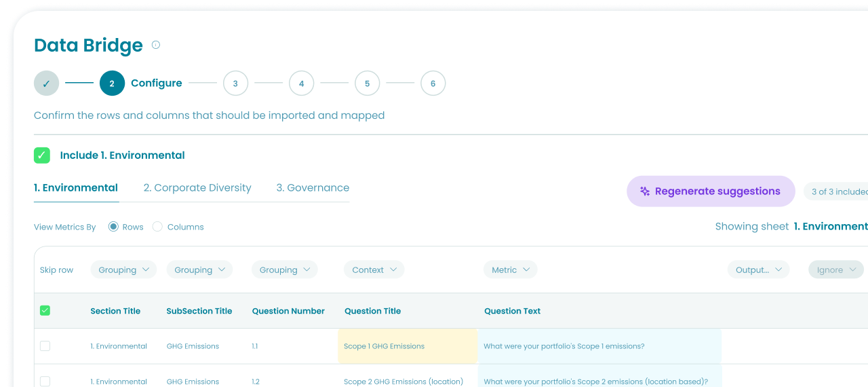The image size is (868, 387).
Task: Click Question Text column header
Action: pos(512,311)
